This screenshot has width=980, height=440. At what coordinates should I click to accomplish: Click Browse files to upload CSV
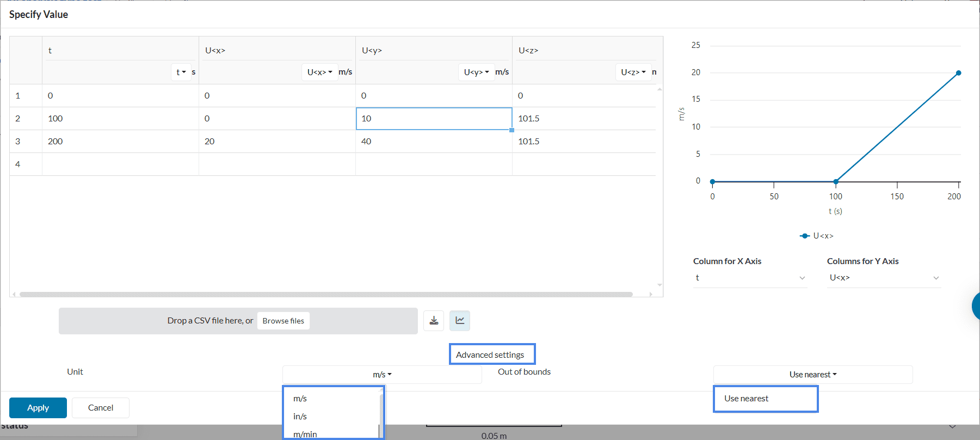tap(283, 321)
